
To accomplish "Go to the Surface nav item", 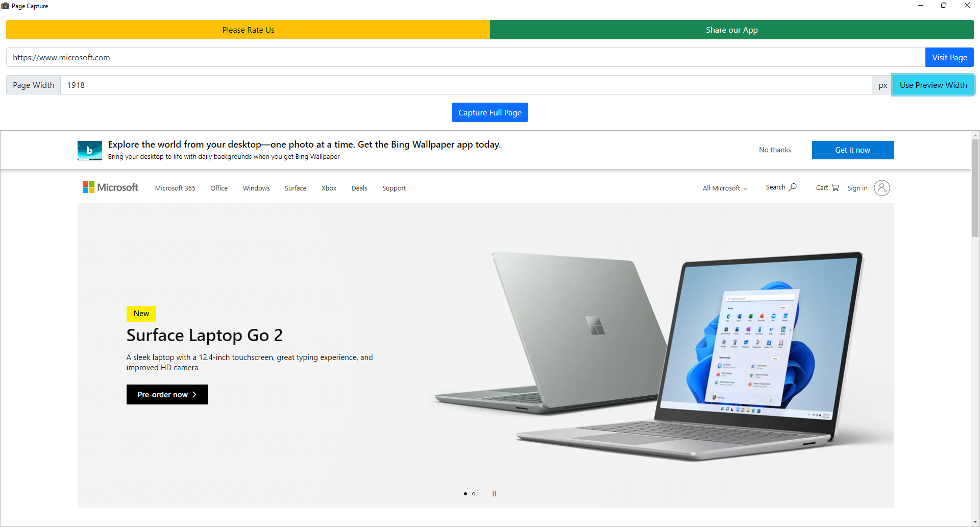I will (296, 188).
